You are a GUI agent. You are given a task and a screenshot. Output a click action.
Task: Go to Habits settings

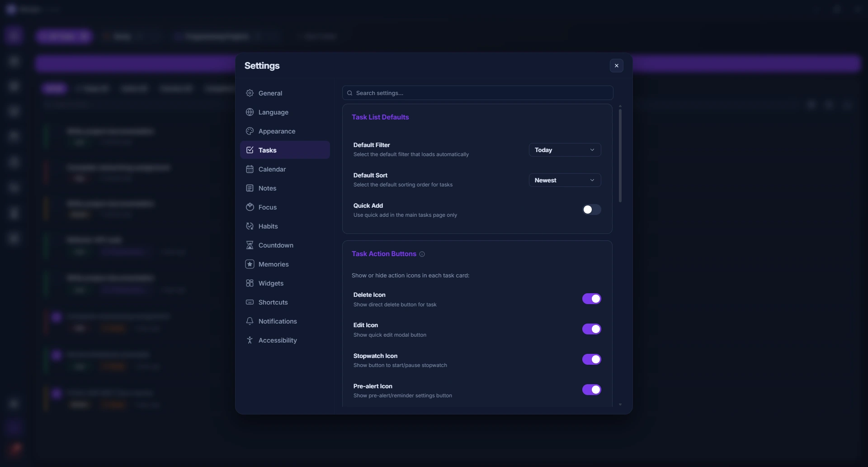pos(285,226)
